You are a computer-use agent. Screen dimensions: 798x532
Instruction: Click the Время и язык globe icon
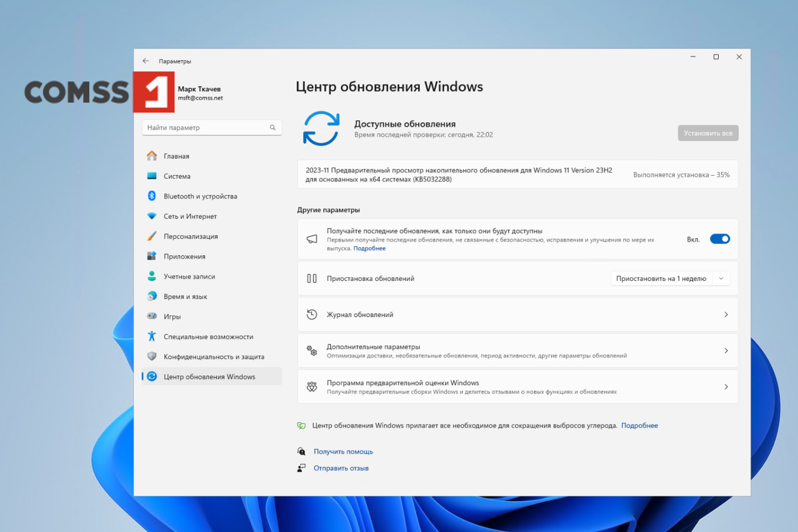click(x=152, y=296)
